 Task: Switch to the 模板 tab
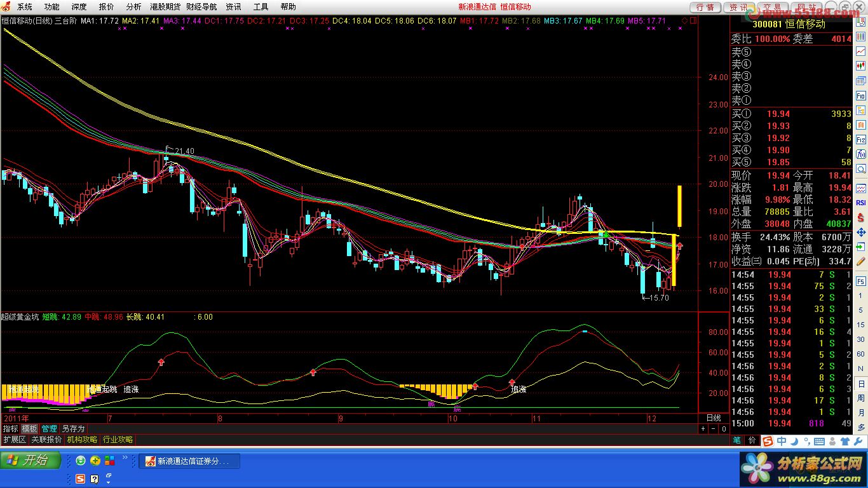pyautogui.click(x=30, y=429)
